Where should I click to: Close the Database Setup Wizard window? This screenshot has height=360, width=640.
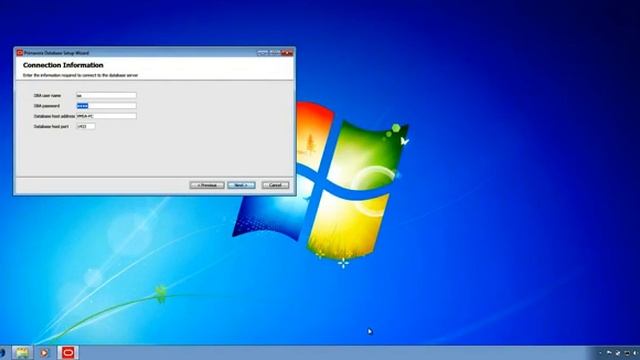[x=287, y=53]
